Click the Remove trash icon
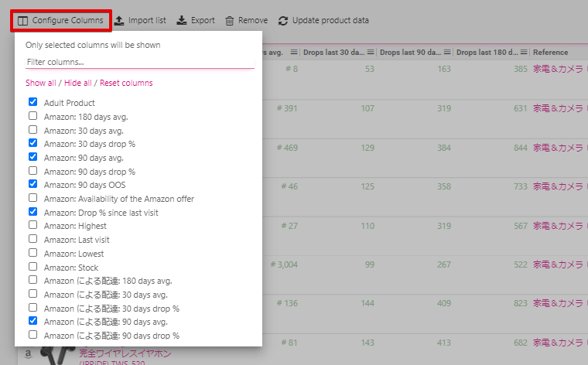Image resolution: width=588 pixels, height=365 pixels. pos(230,20)
